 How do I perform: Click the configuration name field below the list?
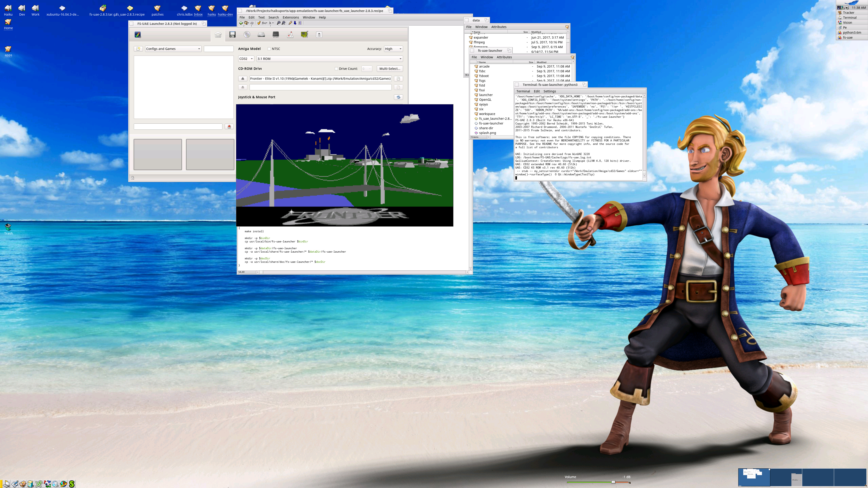[x=178, y=127]
